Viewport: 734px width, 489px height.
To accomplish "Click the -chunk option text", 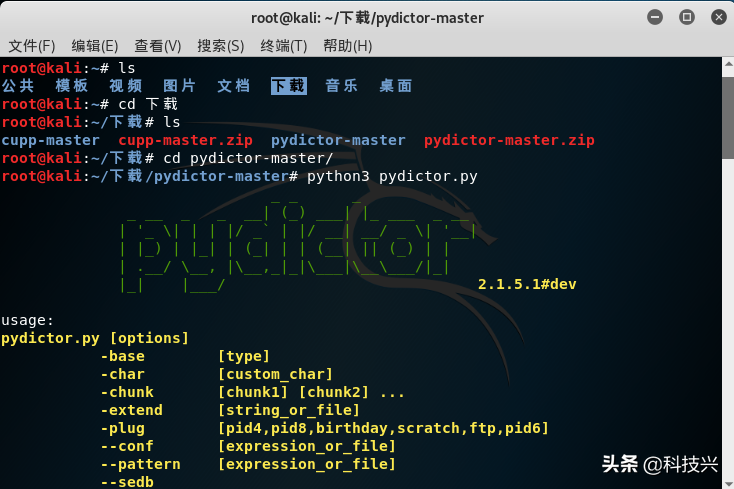I will [x=127, y=392].
